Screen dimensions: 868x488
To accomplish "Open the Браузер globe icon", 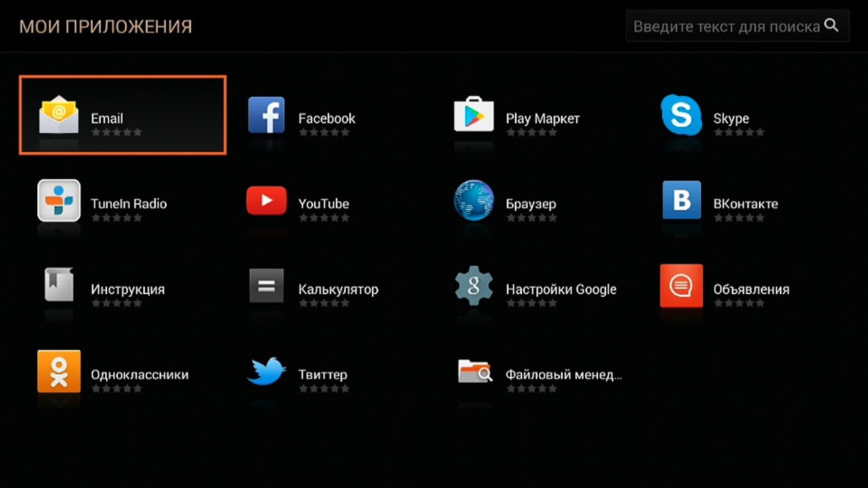I will point(473,201).
